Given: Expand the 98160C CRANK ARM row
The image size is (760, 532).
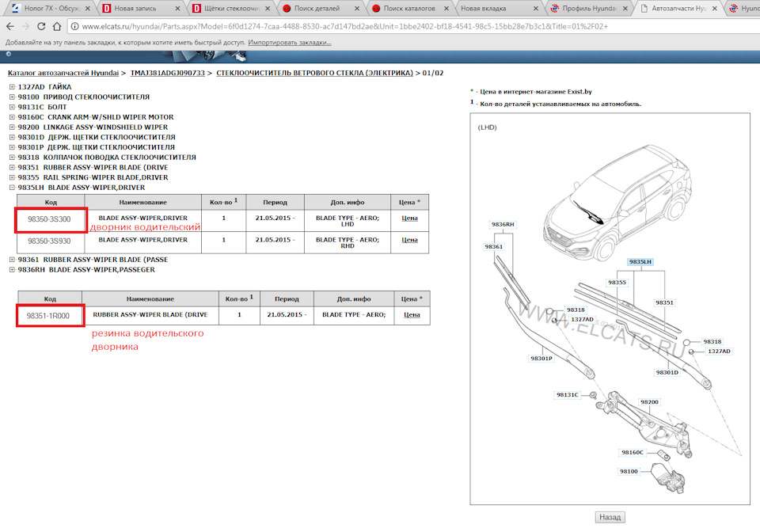Looking at the screenshot, I should tap(12, 116).
